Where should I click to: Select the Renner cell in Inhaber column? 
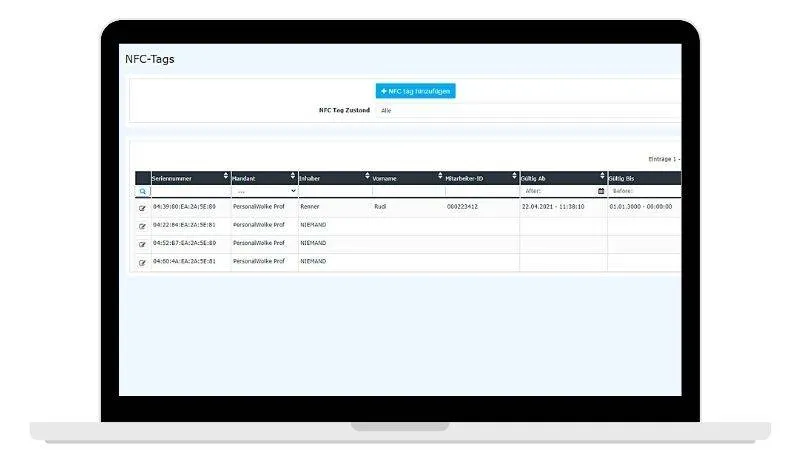310,207
